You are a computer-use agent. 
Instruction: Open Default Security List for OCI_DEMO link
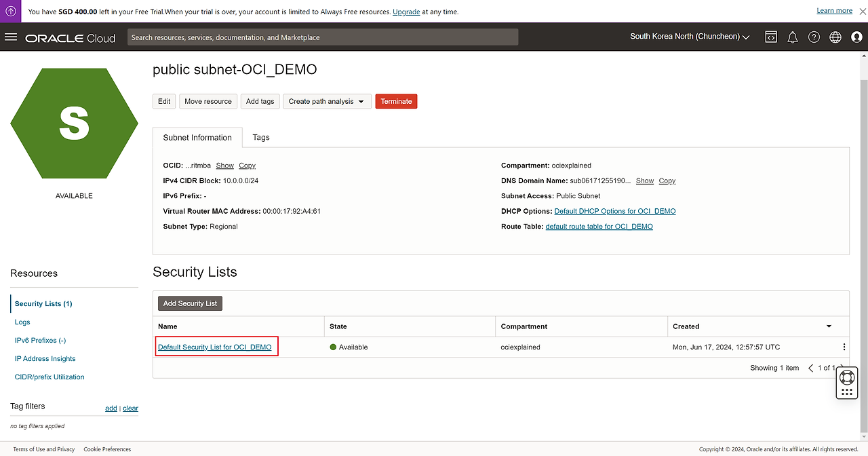[x=214, y=347]
